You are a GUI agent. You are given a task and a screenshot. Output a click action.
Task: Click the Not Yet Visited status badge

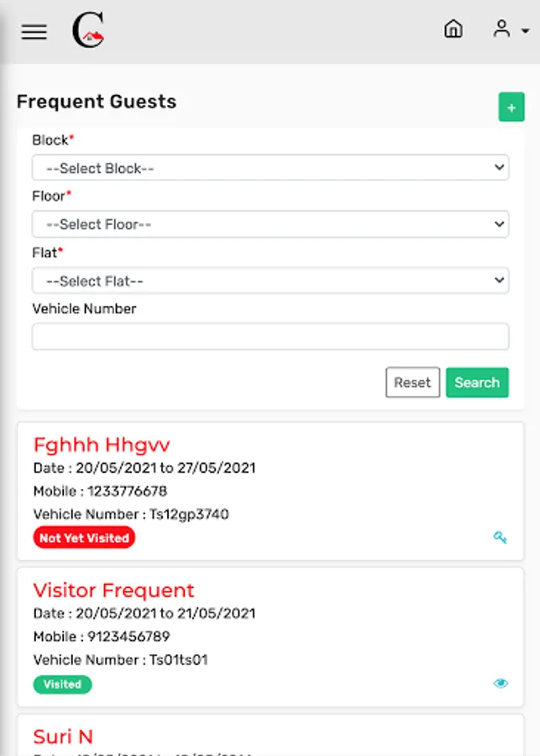pyautogui.click(x=84, y=538)
